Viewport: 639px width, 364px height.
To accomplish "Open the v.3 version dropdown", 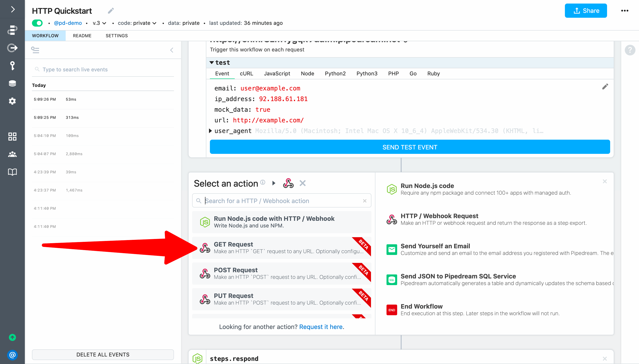I will (x=99, y=23).
